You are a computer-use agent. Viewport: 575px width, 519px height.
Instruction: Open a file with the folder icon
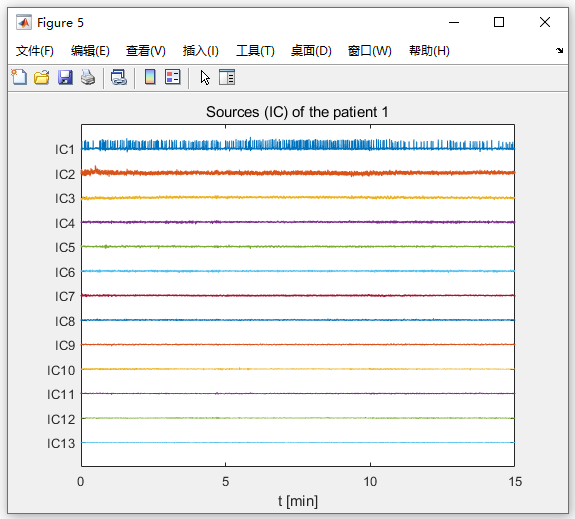pos(42,77)
